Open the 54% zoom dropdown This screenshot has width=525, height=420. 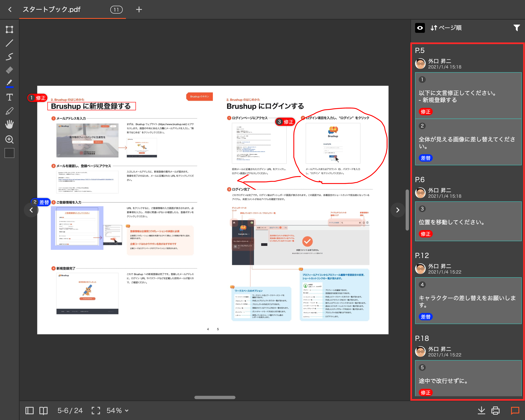pyautogui.click(x=118, y=411)
